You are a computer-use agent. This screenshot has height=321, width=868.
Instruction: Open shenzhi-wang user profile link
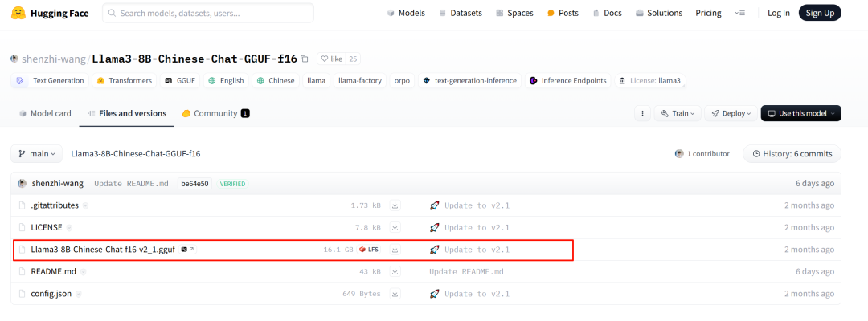pyautogui.click(x=53, y=59)
